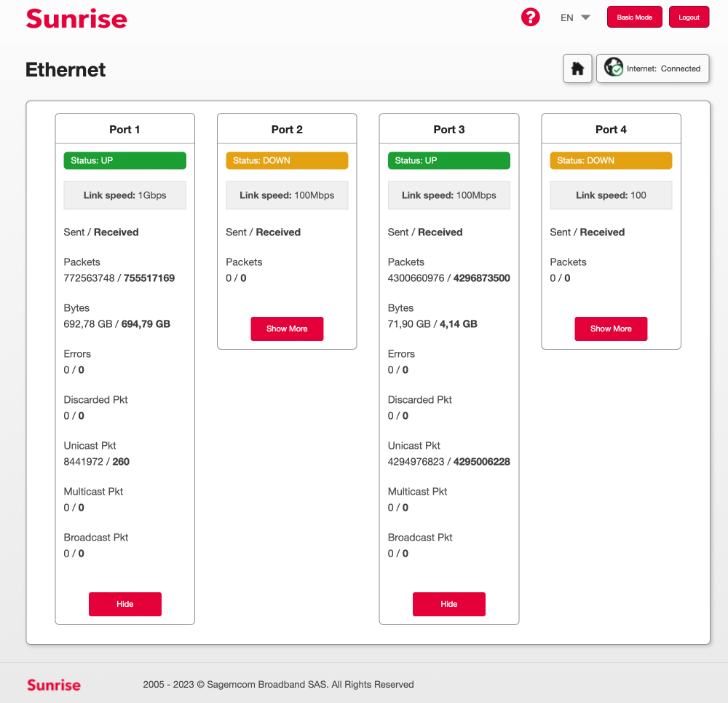
Task: Click the Internet Connected globe icon
Action: coord(614,68)
